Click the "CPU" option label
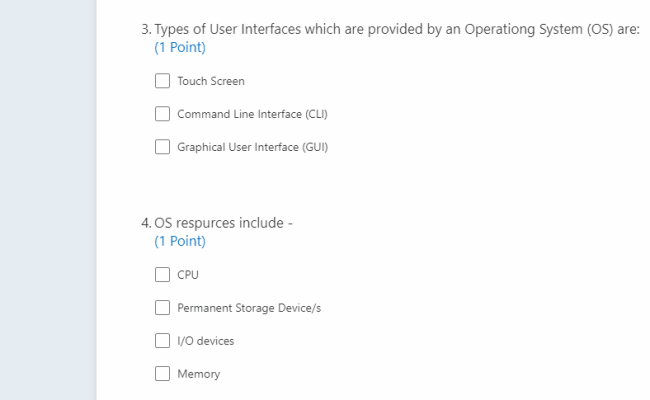The image size is (650, 400). (187, 274)
